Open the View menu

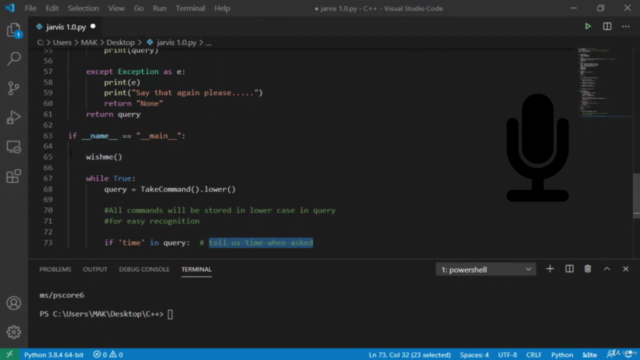click(116, 8)
